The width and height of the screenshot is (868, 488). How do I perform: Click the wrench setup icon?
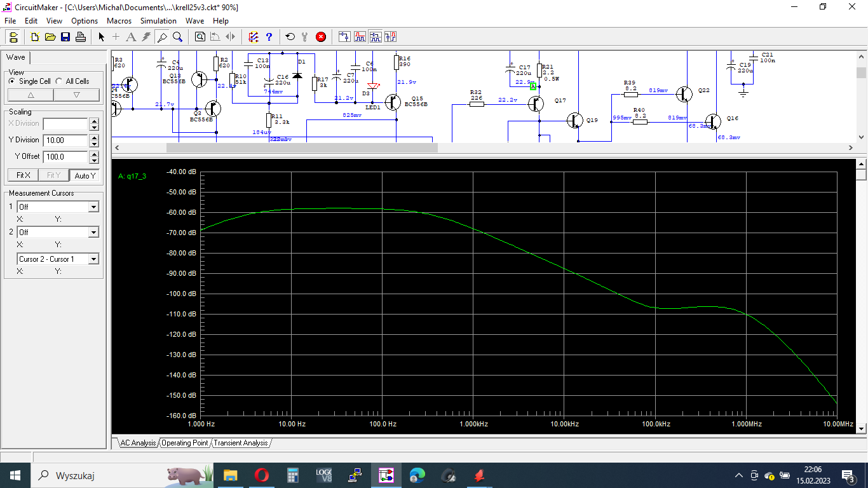tap(305, 37)
